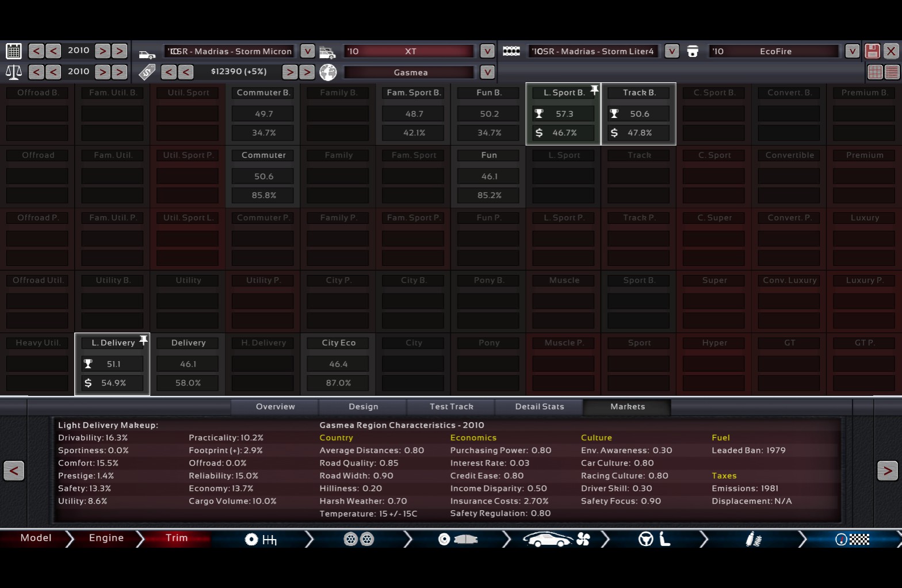Switch to grid view icon

[875, 72]
